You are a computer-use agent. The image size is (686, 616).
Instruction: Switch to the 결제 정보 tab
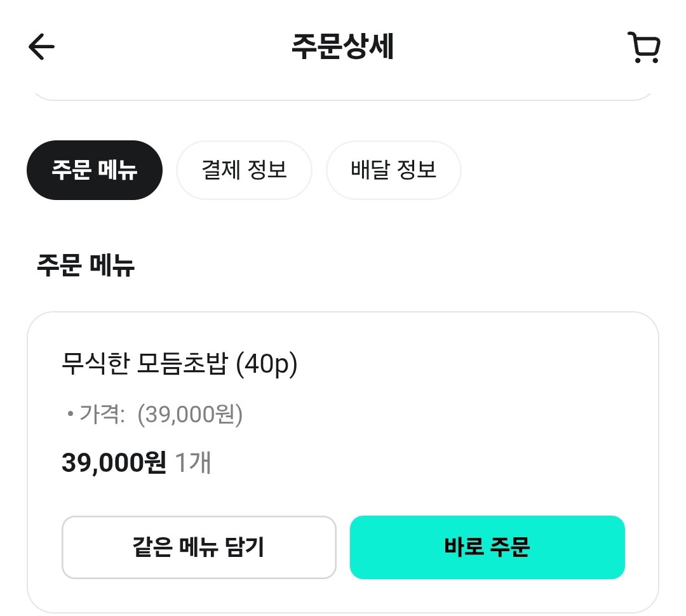[x=244, y=170]
